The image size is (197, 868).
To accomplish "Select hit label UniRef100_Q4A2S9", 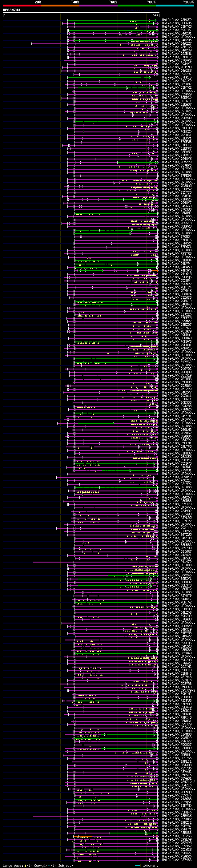I will point(176,50).
